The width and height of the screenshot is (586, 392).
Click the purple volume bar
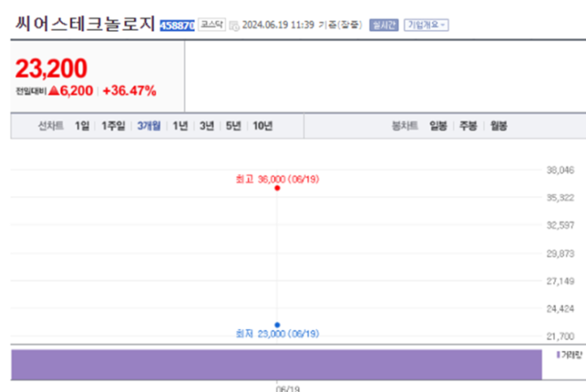point(277,364)
